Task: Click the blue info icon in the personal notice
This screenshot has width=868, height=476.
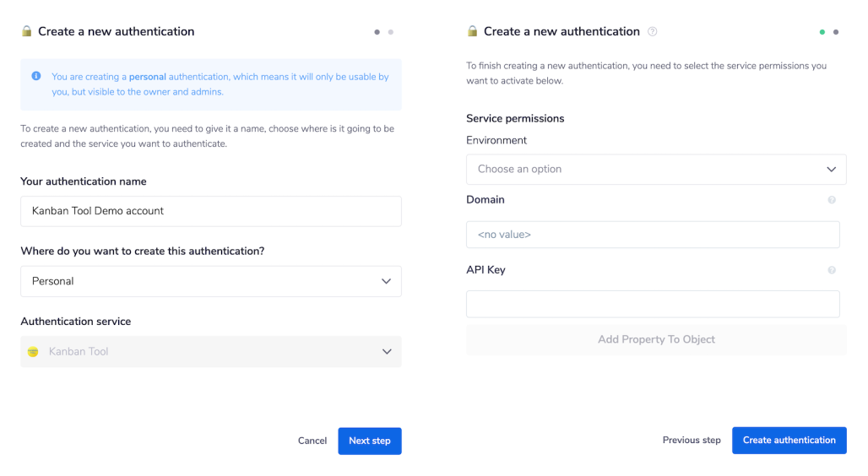Action: pos(36,76)
